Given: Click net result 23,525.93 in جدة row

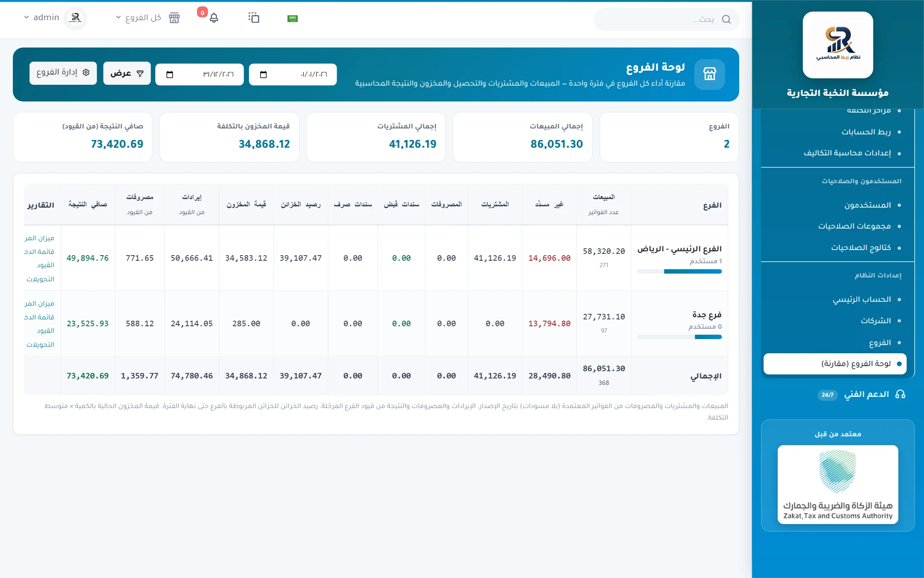Looking at the screenshot, I should pyautogui.click(x=88, y=324).
